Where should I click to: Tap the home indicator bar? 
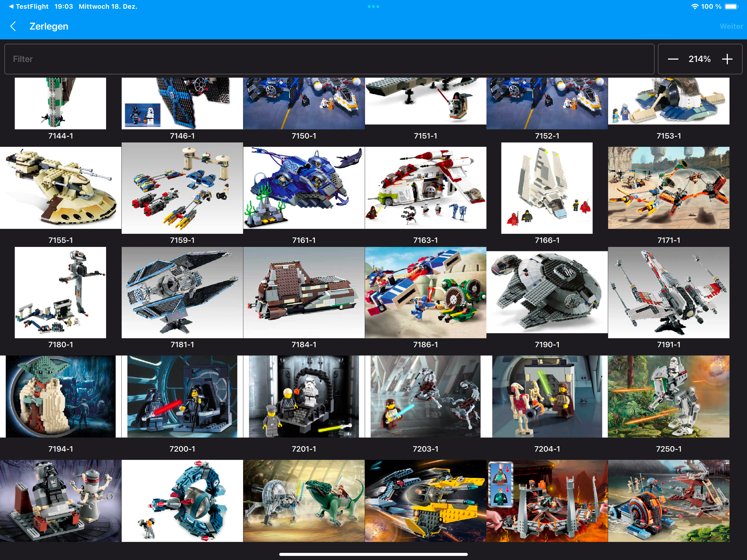(x=373, y=554)
